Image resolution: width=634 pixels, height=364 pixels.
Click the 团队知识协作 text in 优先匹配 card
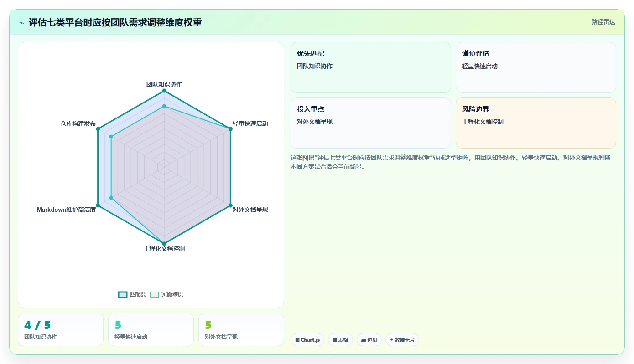tap(315, 66)
